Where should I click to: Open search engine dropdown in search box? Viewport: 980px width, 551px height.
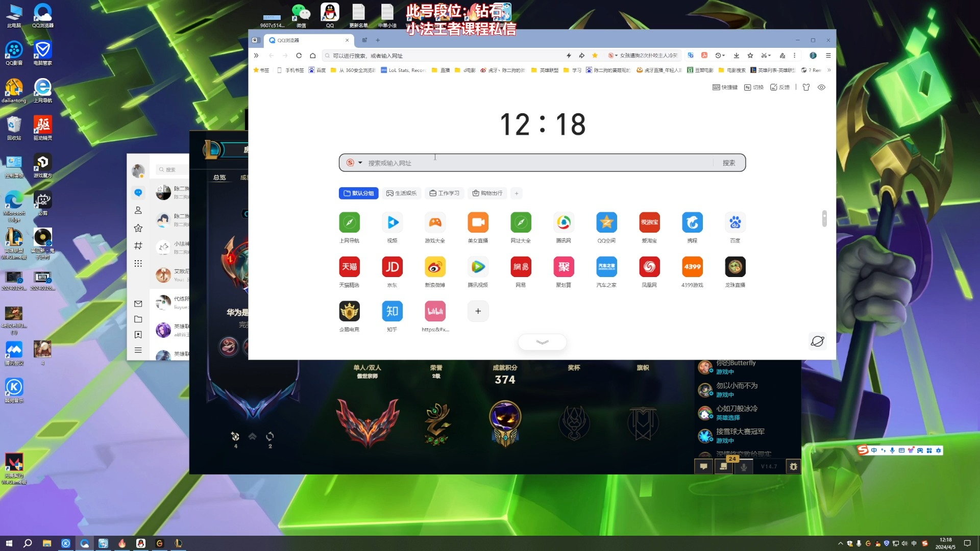354,163
